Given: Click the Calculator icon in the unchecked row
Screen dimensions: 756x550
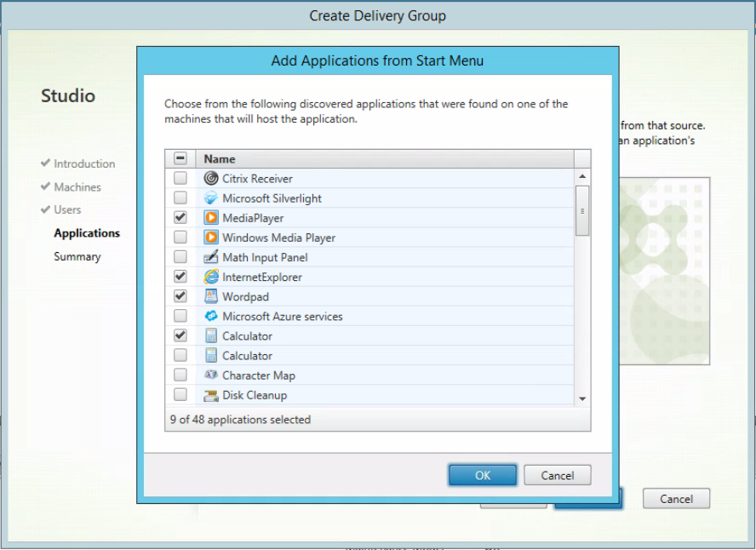Looking at the screenshot, I should [x=210, y=356].
